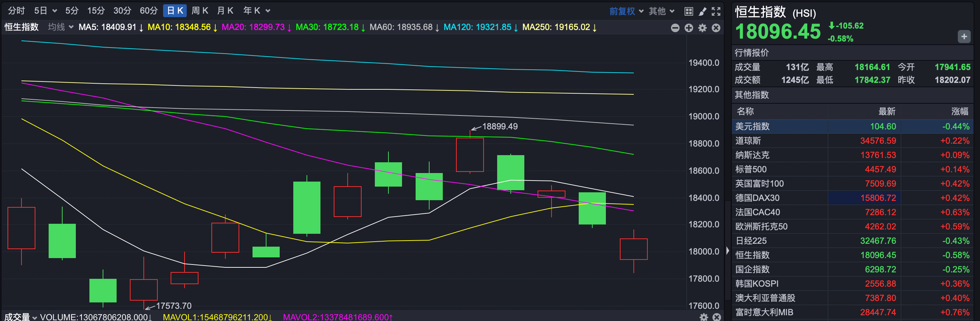Click the 涨幅 column header
This screenshot has height=321, width=980.
coord(959,112)
